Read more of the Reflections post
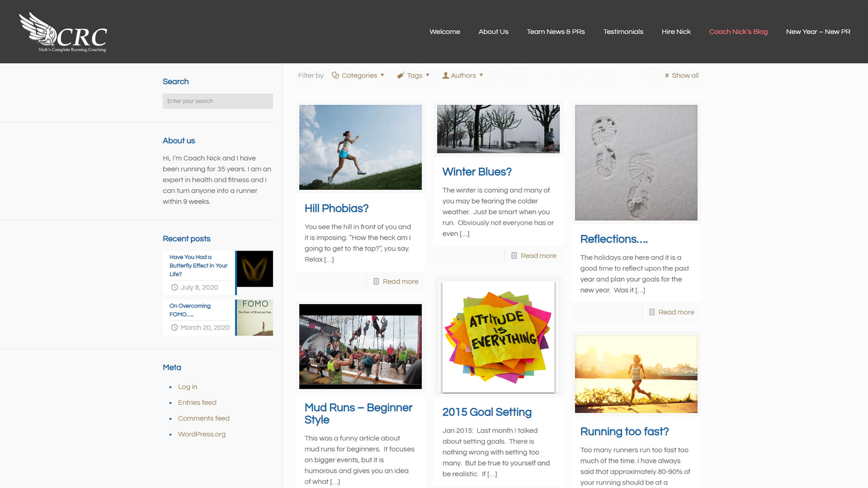 point(676,312)
